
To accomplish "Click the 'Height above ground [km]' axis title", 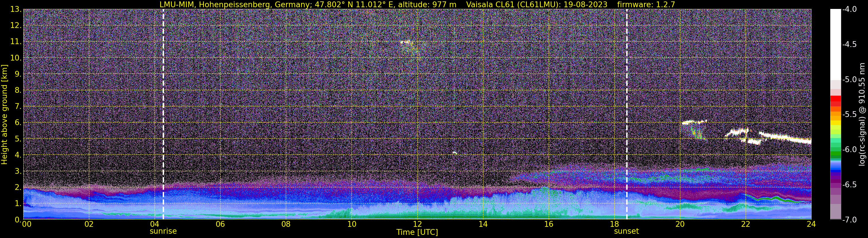I will (4, 114).
